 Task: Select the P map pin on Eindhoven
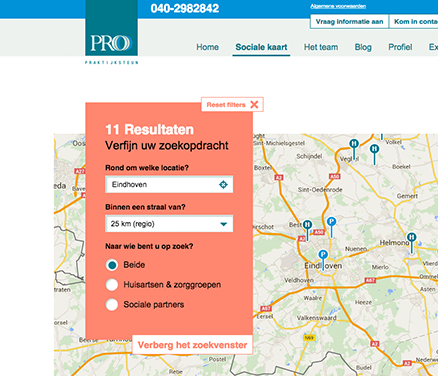click(x=323, y=260)
